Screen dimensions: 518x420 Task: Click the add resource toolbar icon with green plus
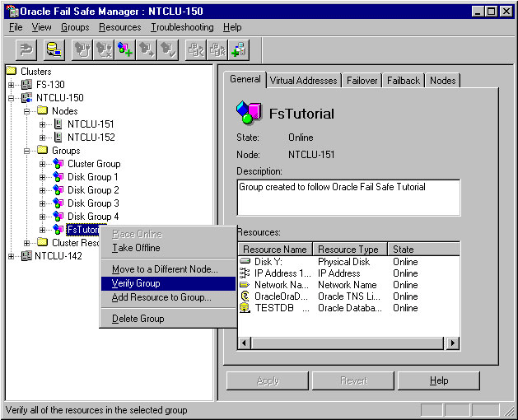coord(239,50)
